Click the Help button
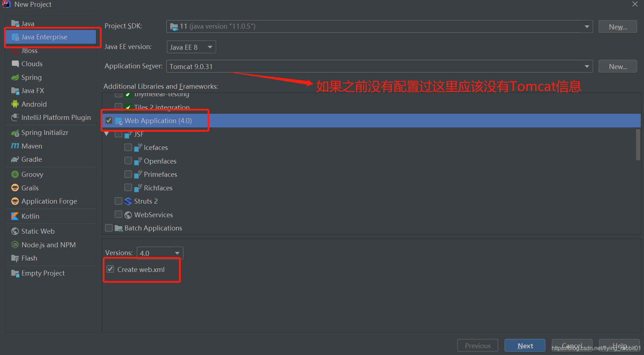Screen dimensions: 644x355 click(619, 346)
